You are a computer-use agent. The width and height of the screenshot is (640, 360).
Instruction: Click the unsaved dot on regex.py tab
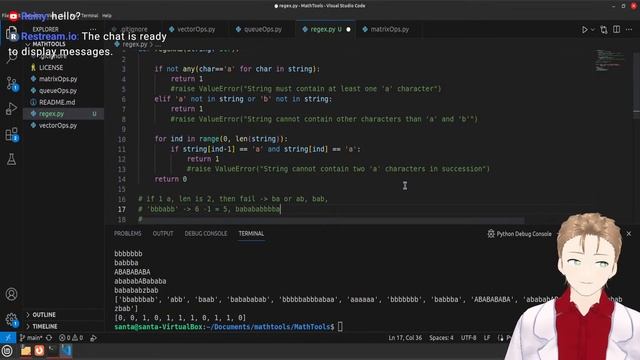(x=348, y=29)
